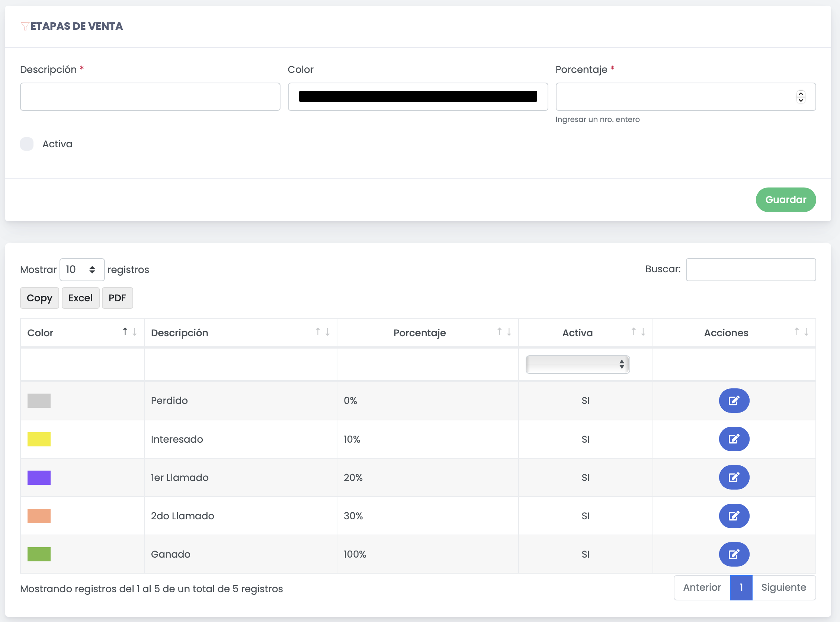
Task: Edit the Ganado stage row
Action: pos(734,554)
